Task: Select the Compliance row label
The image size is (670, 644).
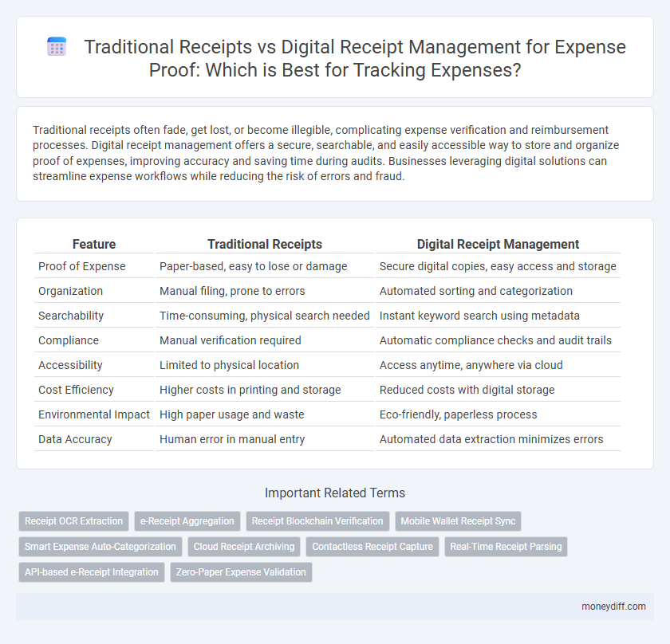Action: (x=69, y=340)
